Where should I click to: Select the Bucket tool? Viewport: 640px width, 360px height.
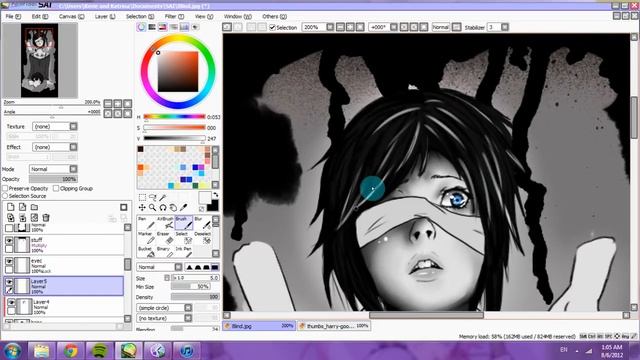(146, 251)
